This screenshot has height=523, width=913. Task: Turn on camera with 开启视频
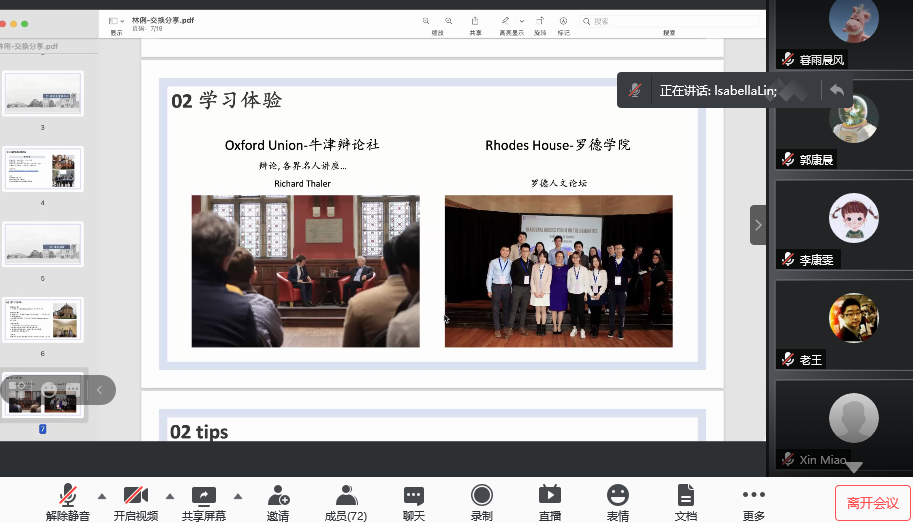[x=136, y=497]
